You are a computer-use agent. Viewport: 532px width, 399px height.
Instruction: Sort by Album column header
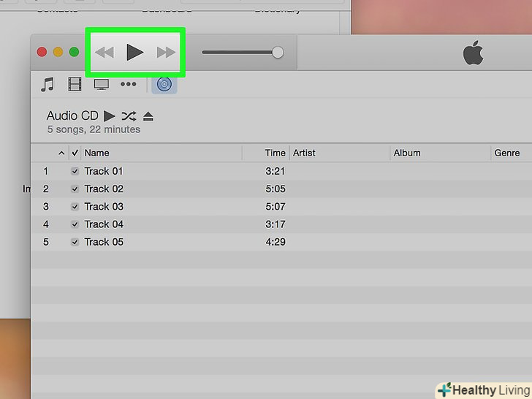(407, 153)
